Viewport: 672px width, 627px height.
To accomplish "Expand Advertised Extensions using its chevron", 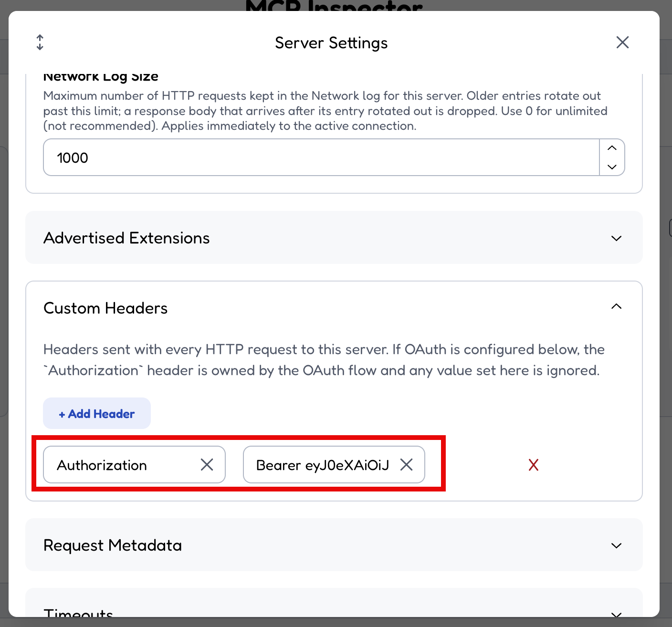I will pos(617,238).
